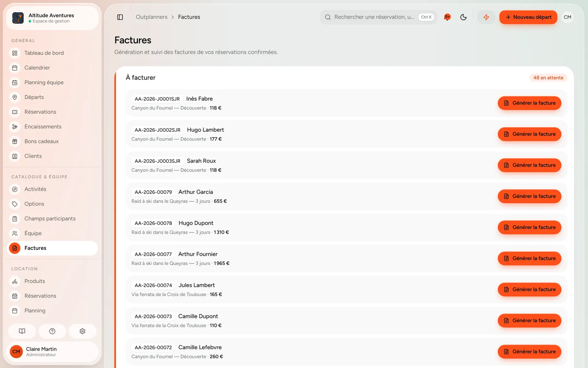Generate invoice for Sarah Roux
The height and width of the screenshot is (368, 588).
click(x=529, y=165)
